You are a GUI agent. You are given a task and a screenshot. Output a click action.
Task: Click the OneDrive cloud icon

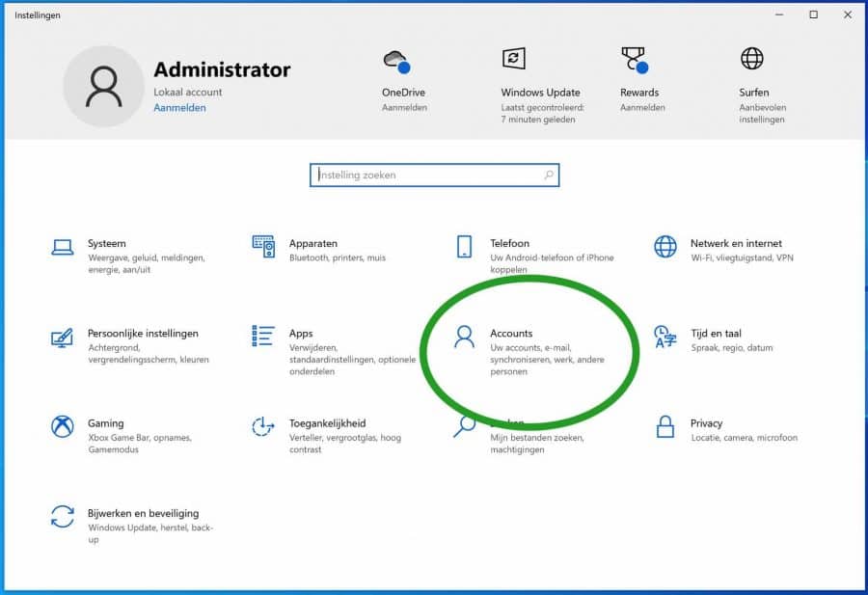pyautogui.click(x=397, y=61)
